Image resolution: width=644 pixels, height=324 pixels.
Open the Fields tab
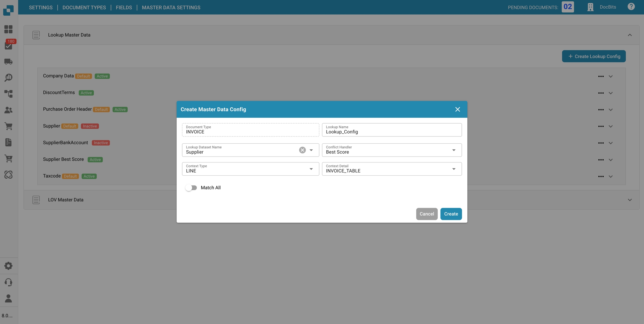[x=124, y=8]
